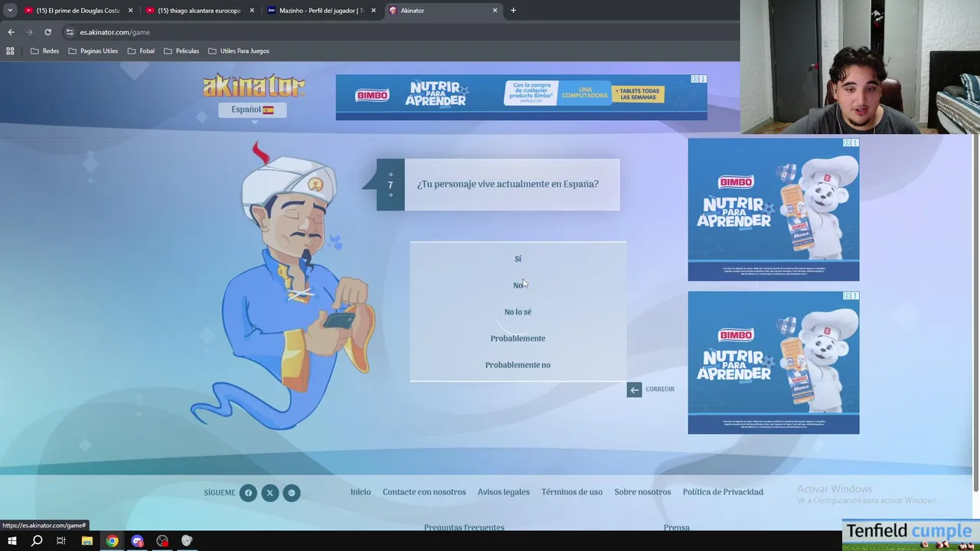Viewport: 980px width, 551px height.
Task: Close the Mazinho tab
Action: [x=374, y=11]
